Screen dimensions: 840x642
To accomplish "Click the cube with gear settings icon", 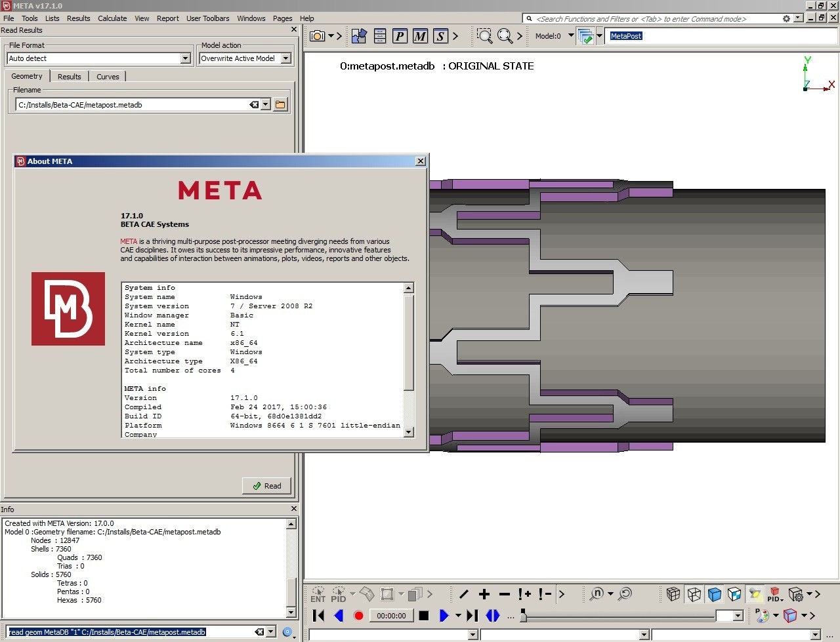I will point(795,594).
